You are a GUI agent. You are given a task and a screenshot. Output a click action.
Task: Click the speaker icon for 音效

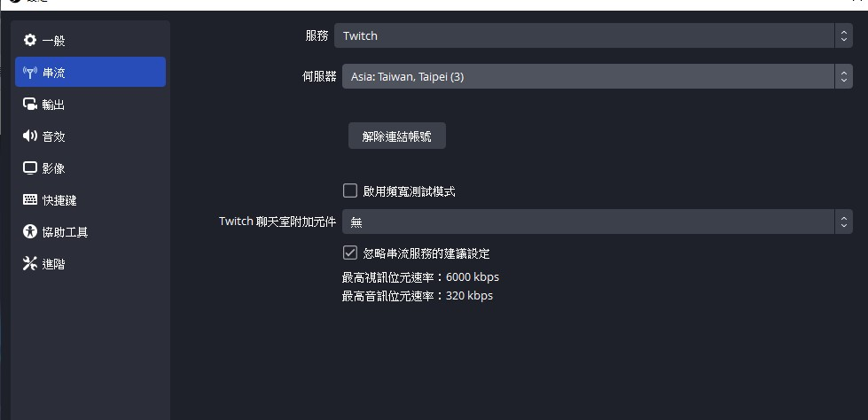pyautogui.click(x=29, y=136)
